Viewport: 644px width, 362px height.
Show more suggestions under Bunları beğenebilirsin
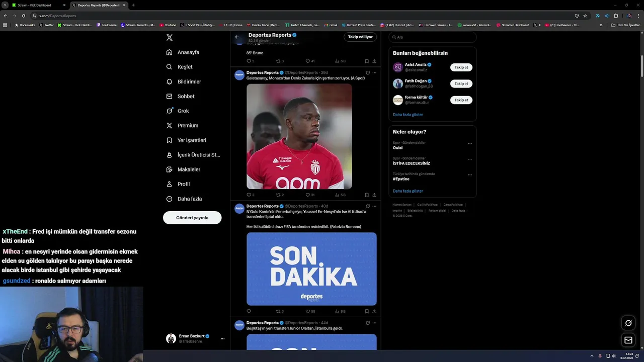[x=408, y=115]
